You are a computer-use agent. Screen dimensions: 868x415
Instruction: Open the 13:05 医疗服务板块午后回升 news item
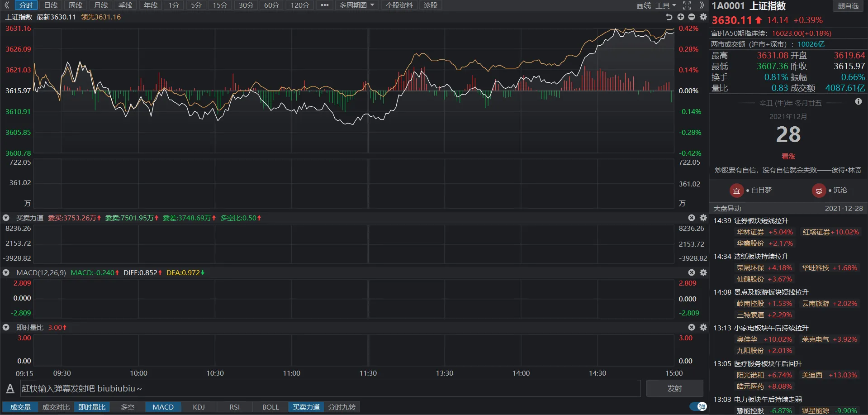[758, 364]
